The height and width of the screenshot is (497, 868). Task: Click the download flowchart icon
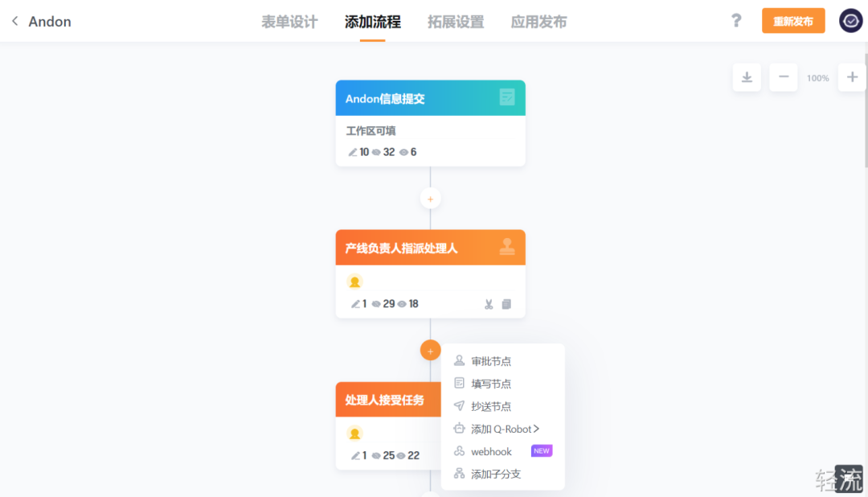(x=747, y=77)
